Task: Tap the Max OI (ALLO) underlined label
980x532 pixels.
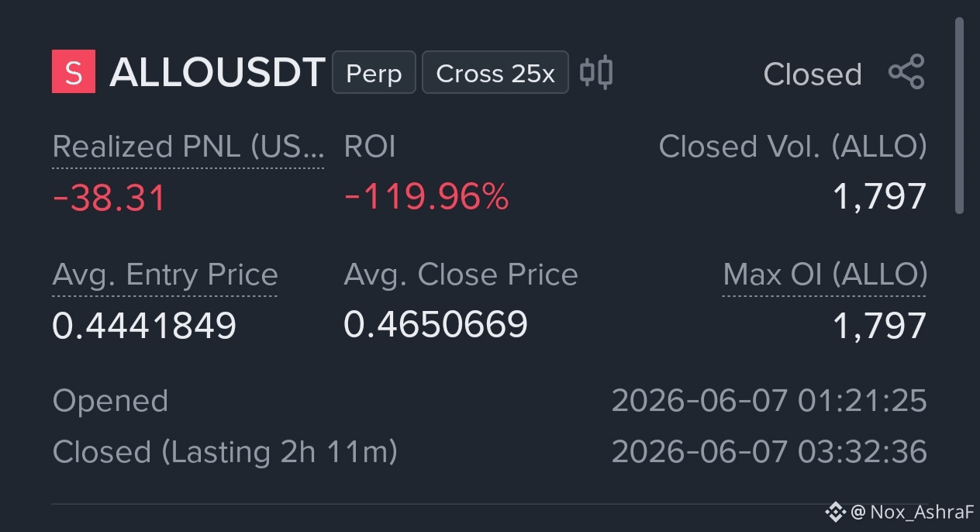Action: pyautogui.click(x=825, y=275)
